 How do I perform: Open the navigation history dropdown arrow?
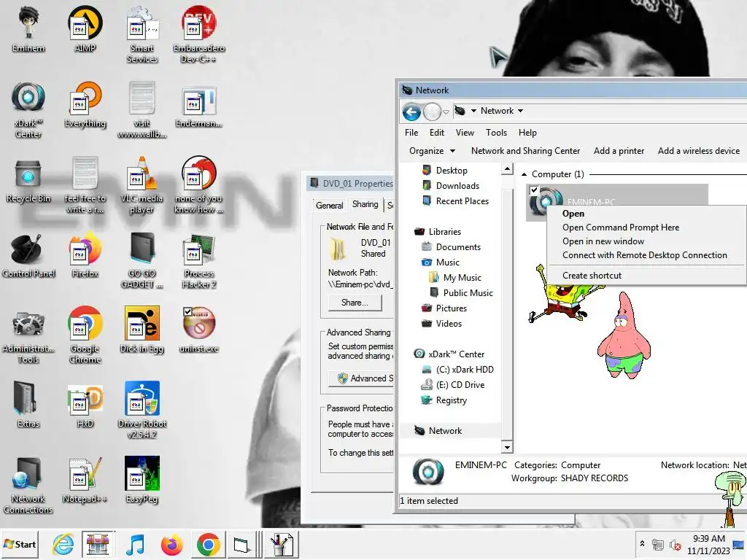coord(446,112)
